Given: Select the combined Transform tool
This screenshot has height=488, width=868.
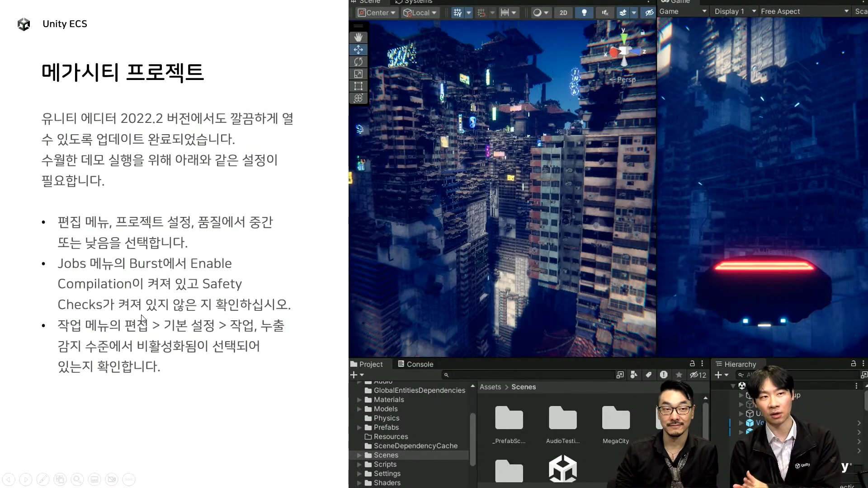Looking at the screenshot, I should (x=358, y=98).
